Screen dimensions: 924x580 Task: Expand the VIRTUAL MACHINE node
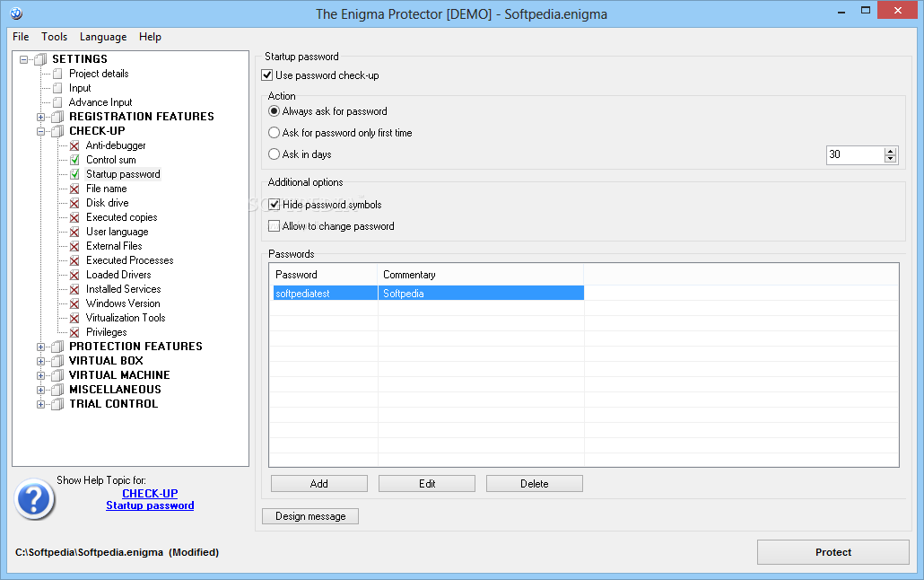40,375
